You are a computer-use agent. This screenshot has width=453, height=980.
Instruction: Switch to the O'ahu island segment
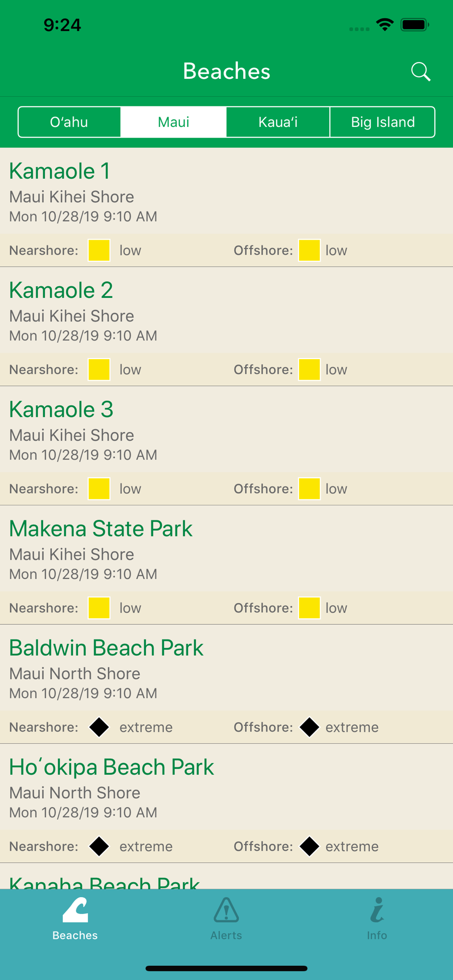pos(69,122)
